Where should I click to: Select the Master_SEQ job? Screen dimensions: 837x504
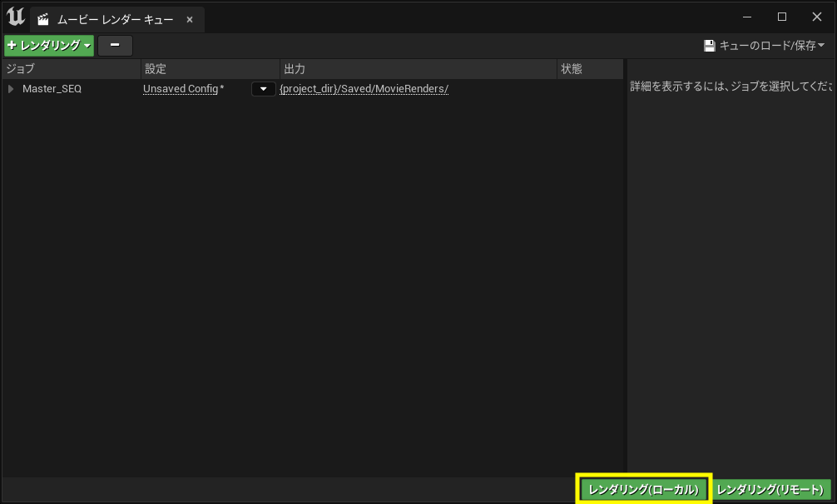coord(52,88)
